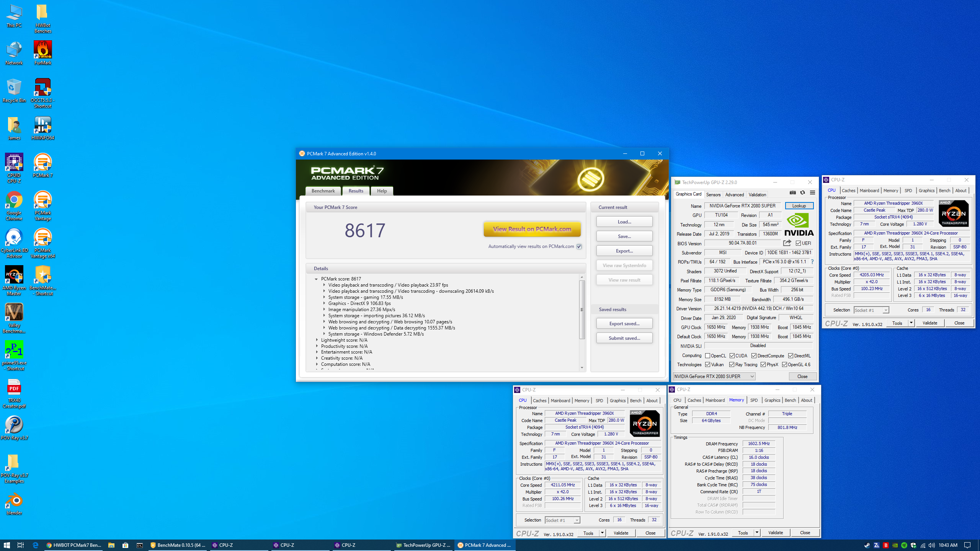980x551 pixels.
Task: Open Mainboard tab in top-right CPU-Z
Action: (x=869, y=191)
